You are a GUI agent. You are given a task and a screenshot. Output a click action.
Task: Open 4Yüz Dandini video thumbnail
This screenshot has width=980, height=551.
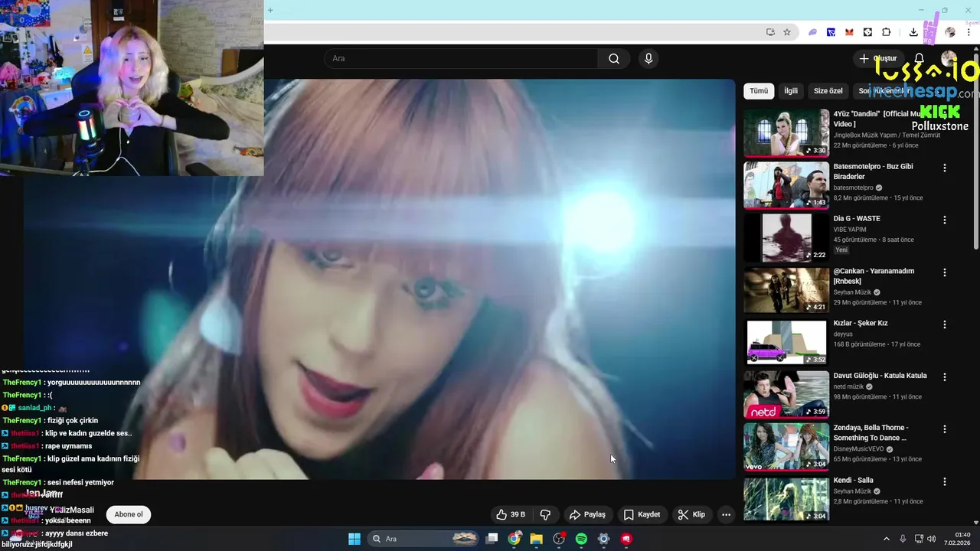(x=786, y=132)
